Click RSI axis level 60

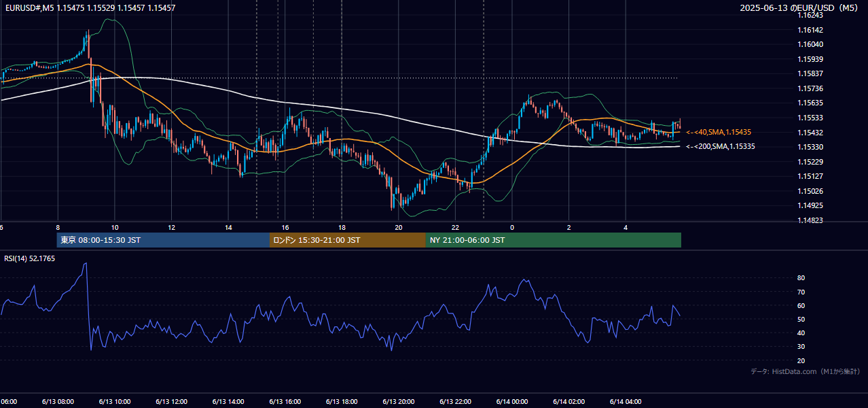801,305
